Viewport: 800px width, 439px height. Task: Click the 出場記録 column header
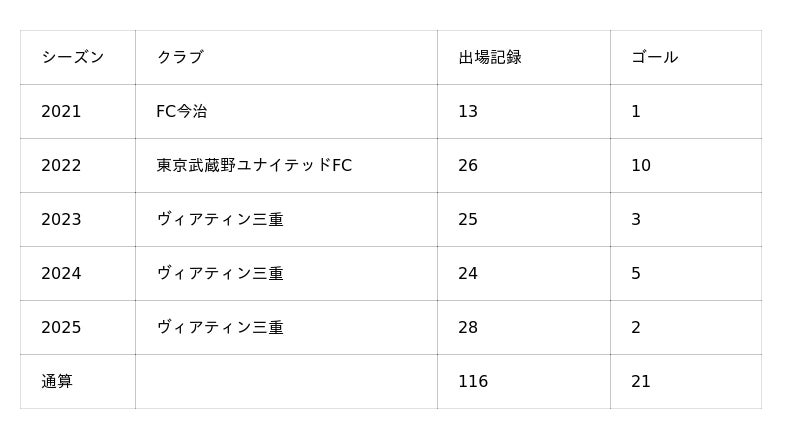tap(490, 57)
